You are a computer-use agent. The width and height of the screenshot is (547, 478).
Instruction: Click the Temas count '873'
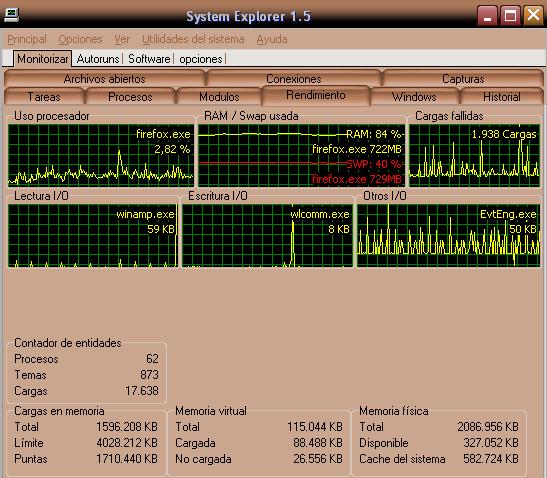[149, 375]
